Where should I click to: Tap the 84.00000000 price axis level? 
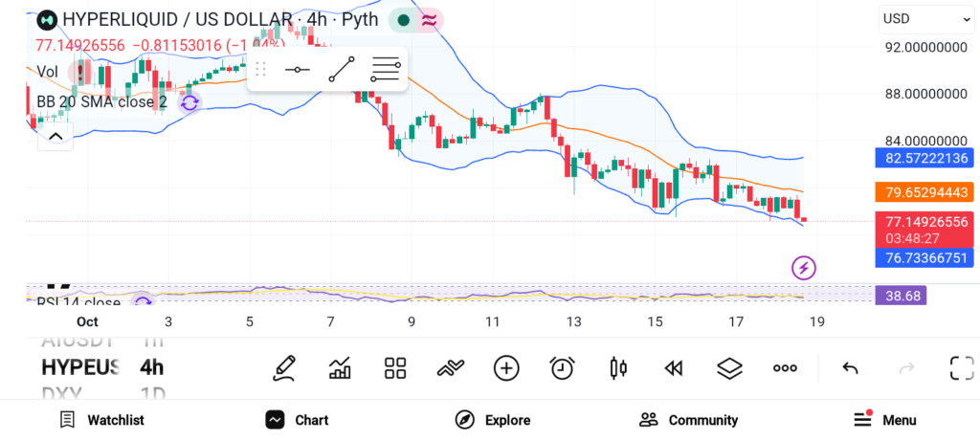click(x=926, y=142)
